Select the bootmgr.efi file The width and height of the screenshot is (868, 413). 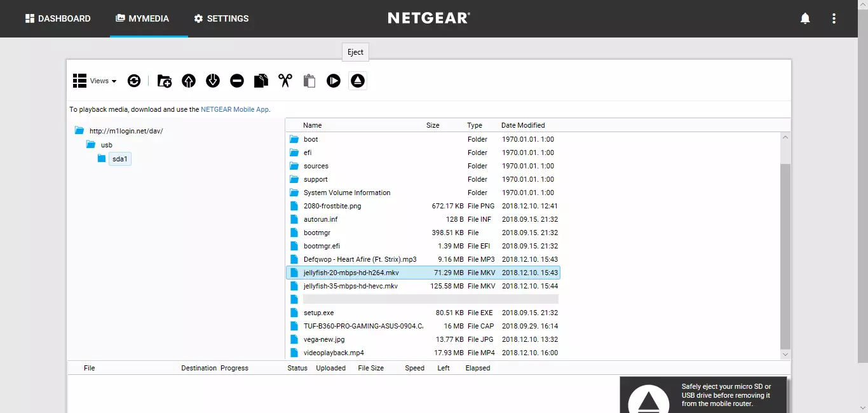pos(423,246)
